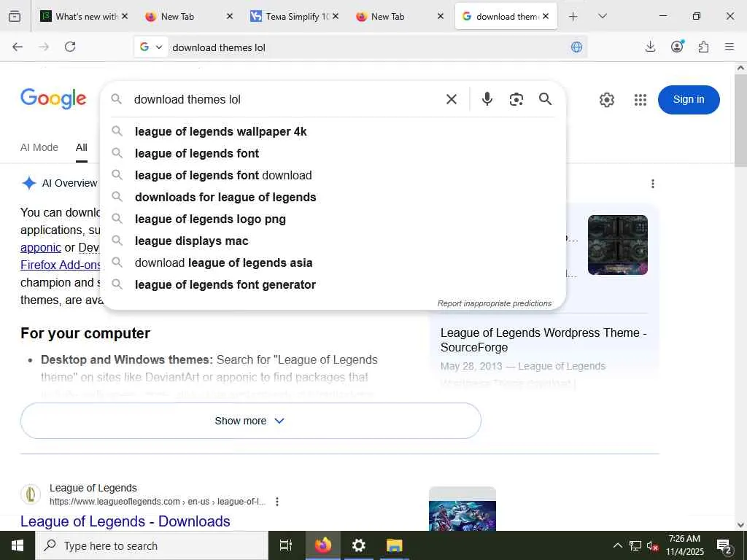Open the Firefox Add-ons link
Screen dimensions: 747x560
click(61, 265)
